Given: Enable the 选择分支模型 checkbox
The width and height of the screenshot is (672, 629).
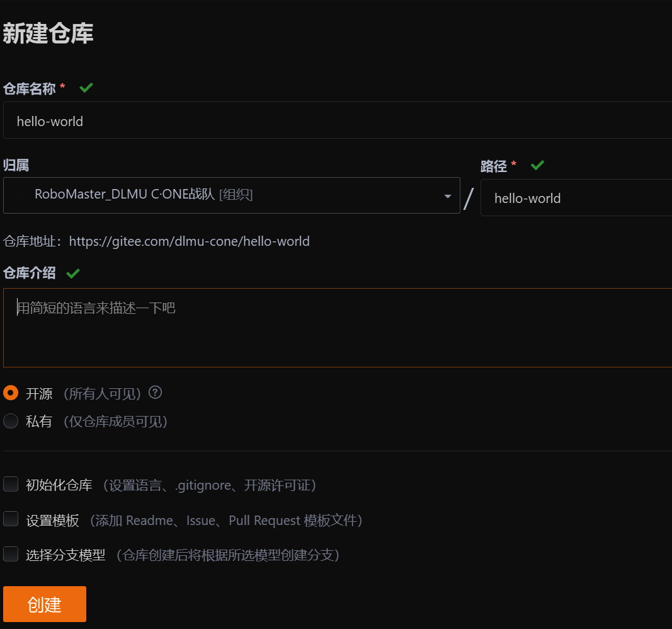Looking at the screenshot, I should (x=11, y=554).
